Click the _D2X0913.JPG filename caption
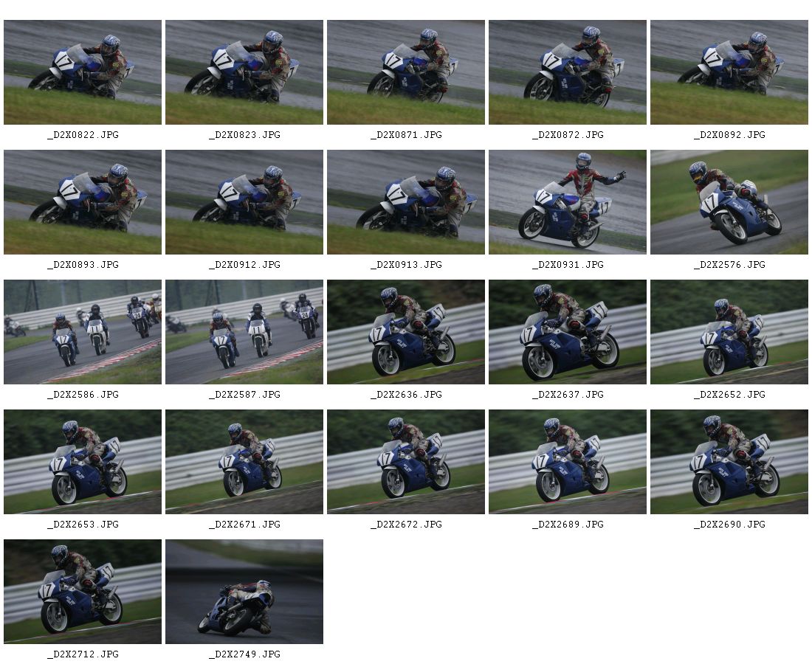The image size is (812, 664). tap(407, 264)
